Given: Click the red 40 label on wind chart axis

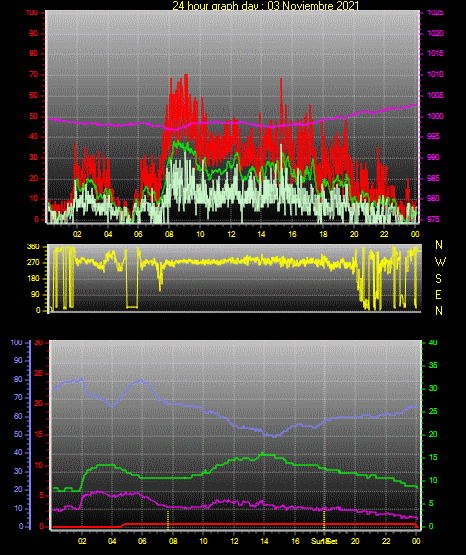Looking at the screenshot, I should click(33, 137).
